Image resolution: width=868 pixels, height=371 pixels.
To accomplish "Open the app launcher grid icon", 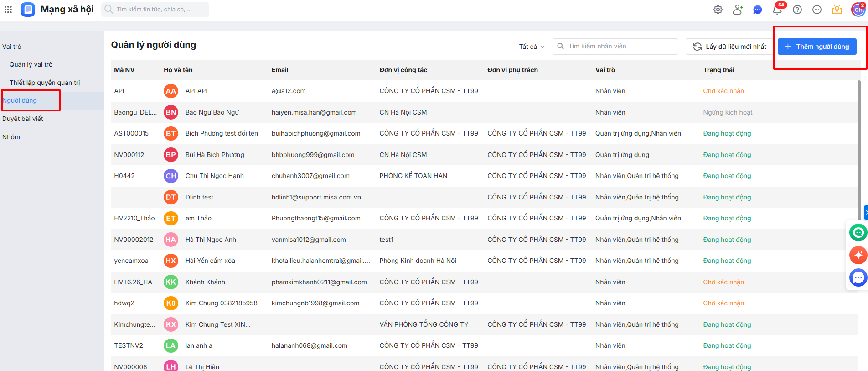I will point(8,10).
